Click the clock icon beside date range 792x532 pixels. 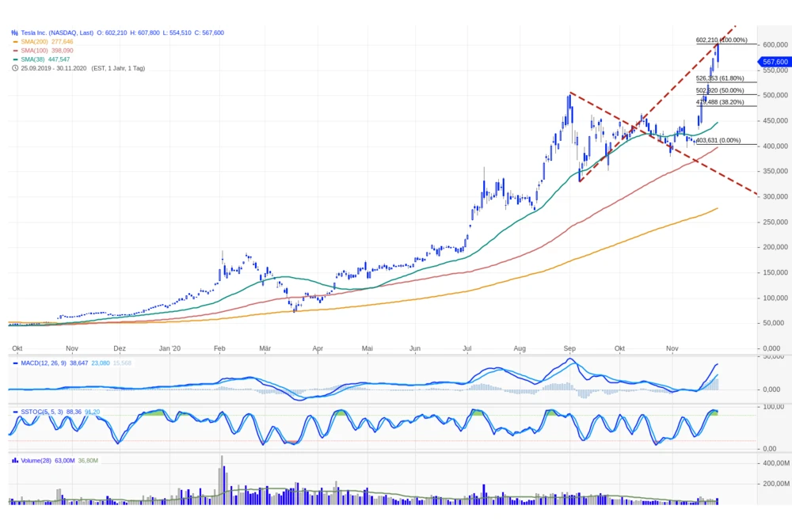[x=15, y=68]
